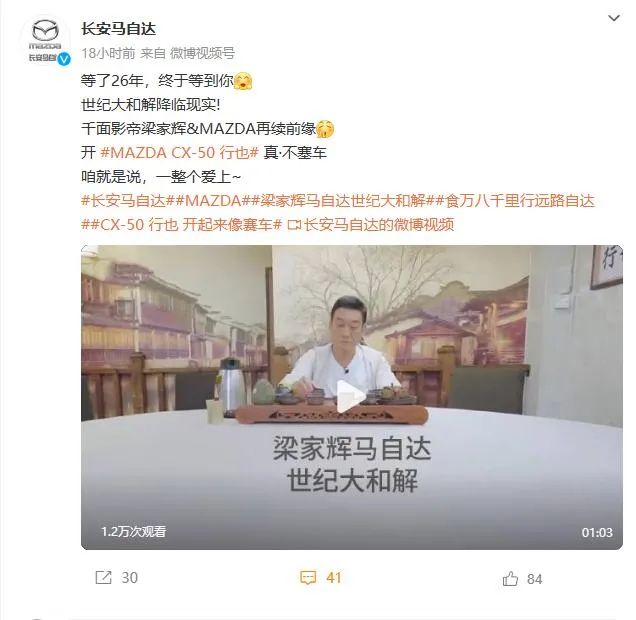Open hashtag #食万八千里行远路自达#
Screen dimensions: 636x620
(x=515, y=201)
